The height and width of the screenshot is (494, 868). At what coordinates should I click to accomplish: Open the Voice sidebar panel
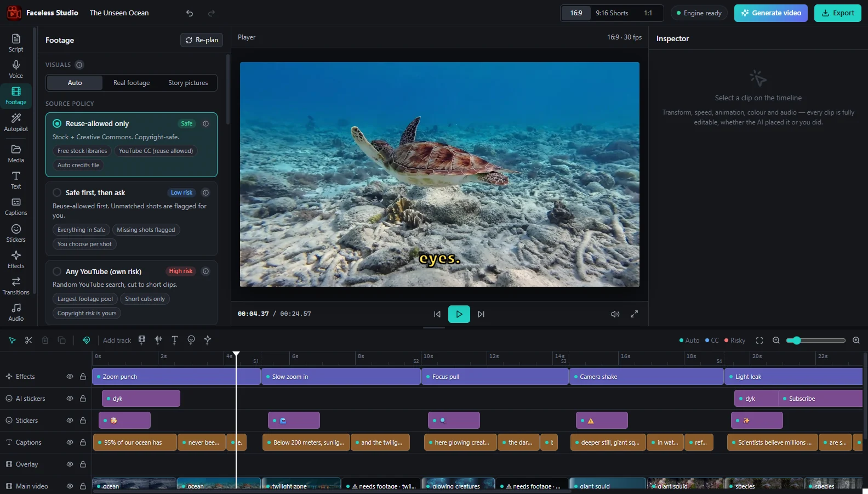pyautogui.click(x=16, y=69)
